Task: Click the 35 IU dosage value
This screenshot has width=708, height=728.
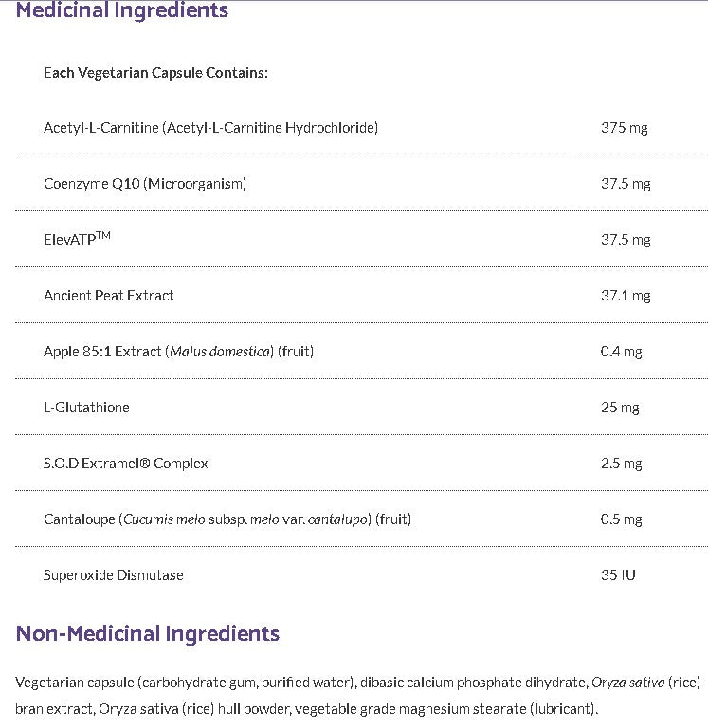Action: pos(618,575)
